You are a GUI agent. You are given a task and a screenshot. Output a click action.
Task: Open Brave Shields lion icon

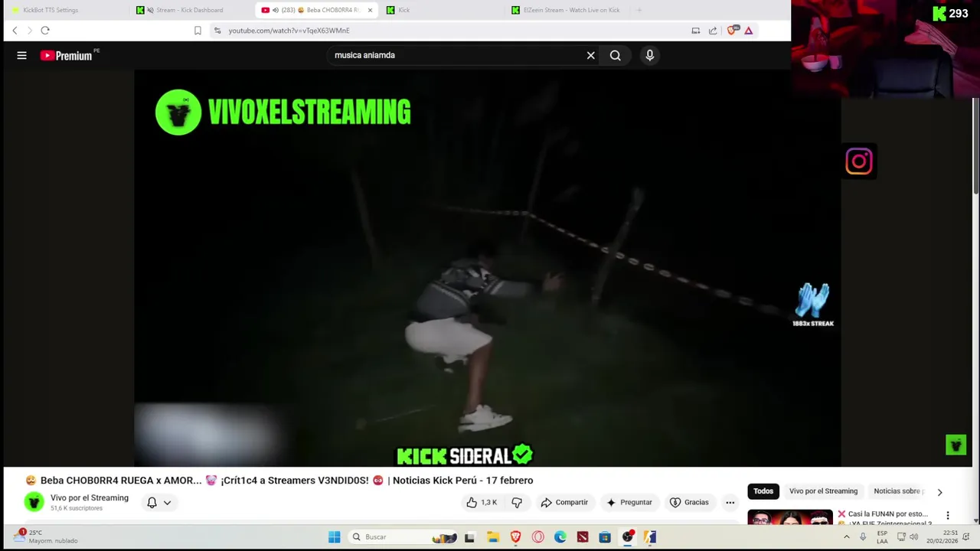[732, 31]
